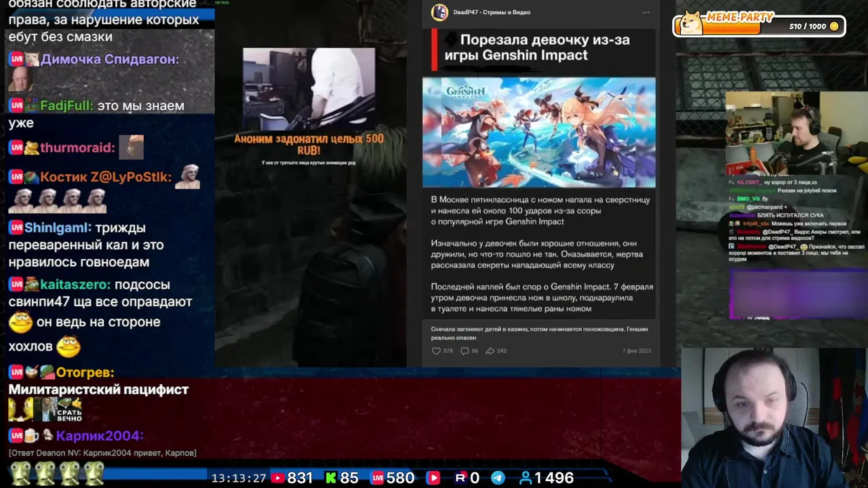Click the Meme Party doge icon
Viewport: 868px width, 488px height.
click(x=692, y=22)
